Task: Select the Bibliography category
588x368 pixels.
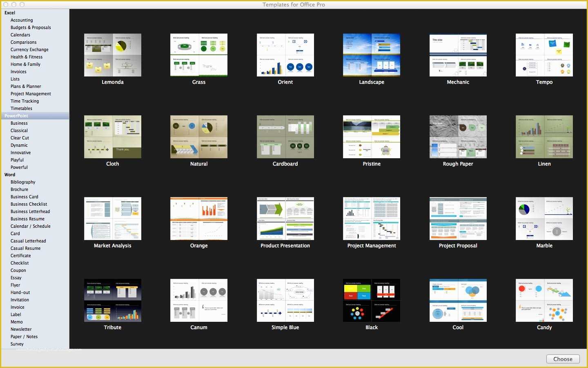Action: pos(23,182)
